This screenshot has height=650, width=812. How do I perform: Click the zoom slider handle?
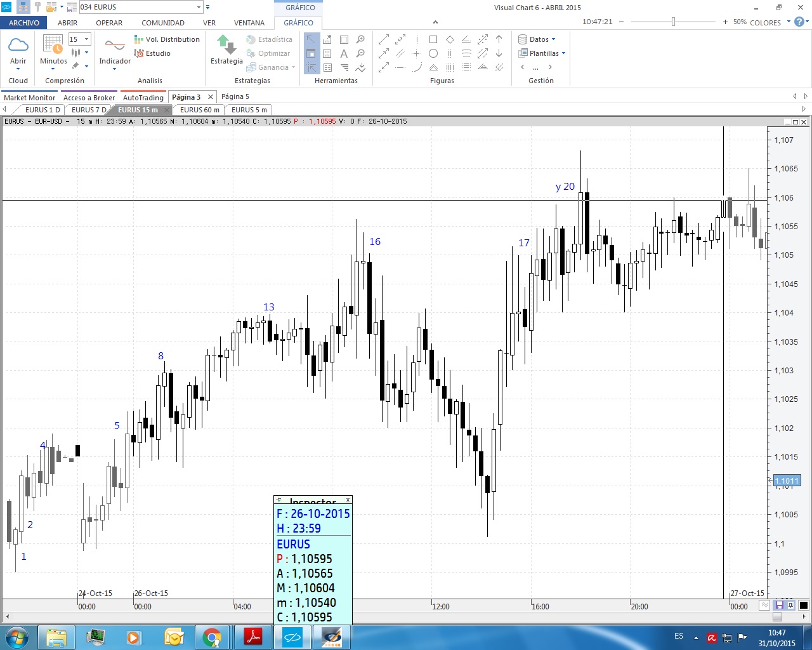click(673, 22)
